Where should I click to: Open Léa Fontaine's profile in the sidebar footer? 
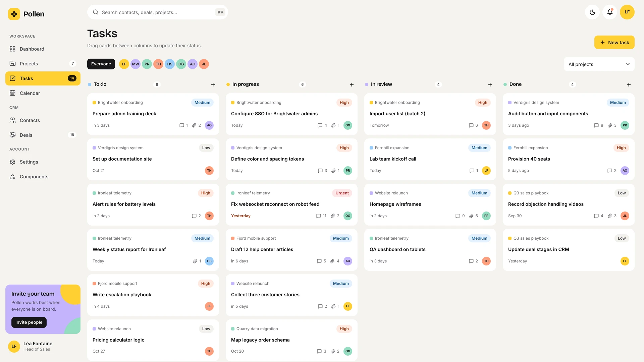coord(43,346)
